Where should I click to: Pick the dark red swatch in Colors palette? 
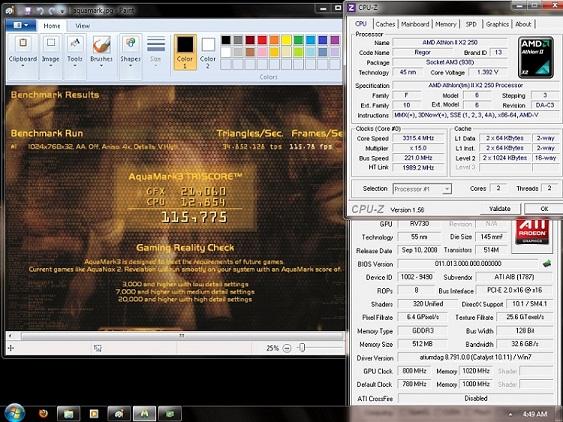tap(250, 40)
